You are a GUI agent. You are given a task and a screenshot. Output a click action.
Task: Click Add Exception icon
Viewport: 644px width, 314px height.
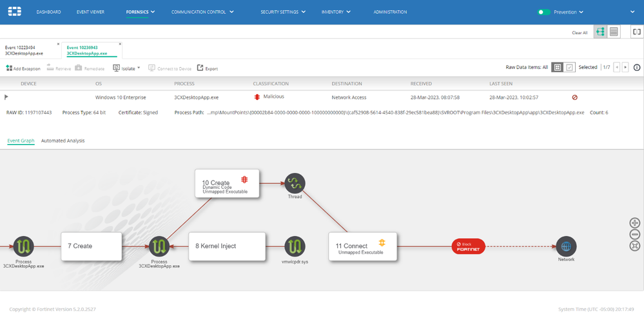point(9,68)
